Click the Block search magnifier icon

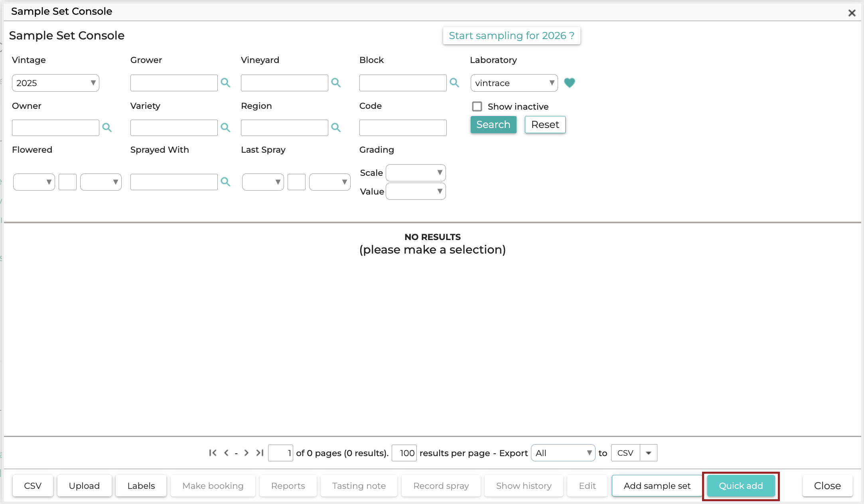point(454,83)
